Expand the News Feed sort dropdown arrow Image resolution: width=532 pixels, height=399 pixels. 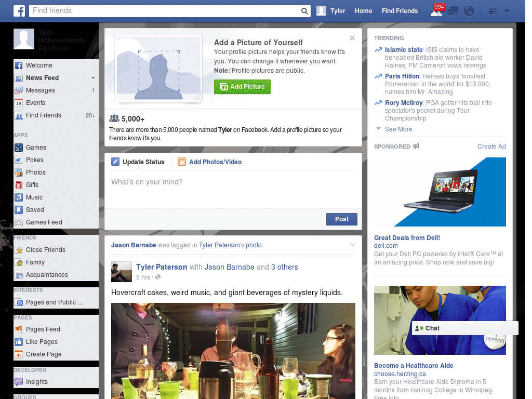click(x=93, y=78)
